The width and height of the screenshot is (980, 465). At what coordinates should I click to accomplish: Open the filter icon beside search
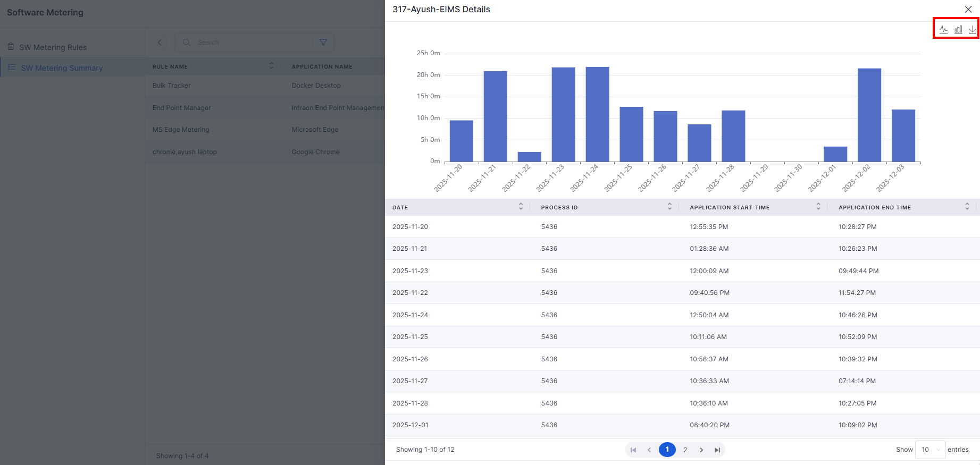click(323, 43)
